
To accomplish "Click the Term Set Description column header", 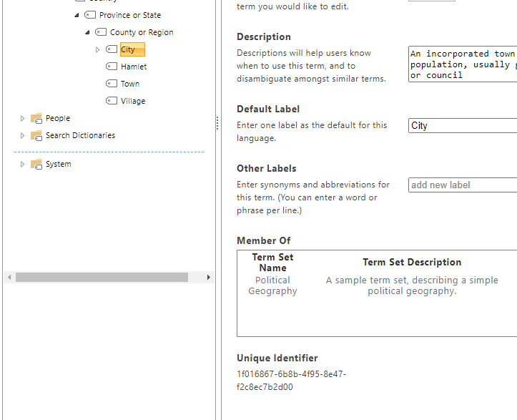I will coord(412,263).
